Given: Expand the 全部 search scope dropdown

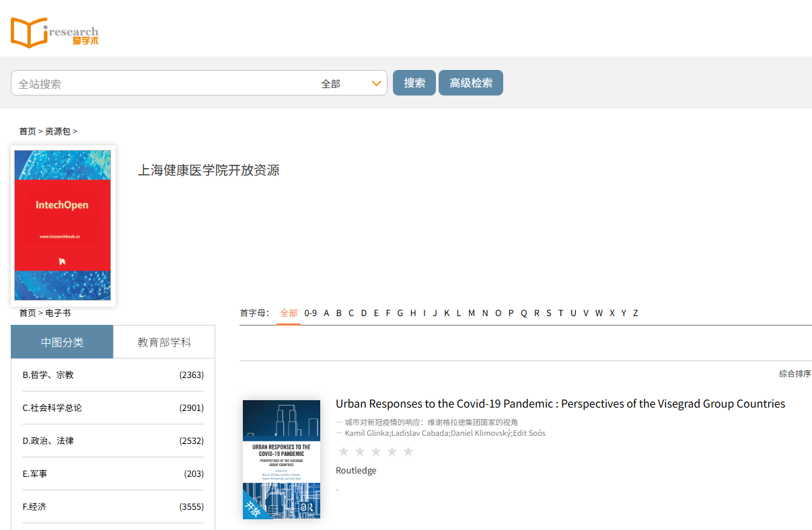Looking at the screenshot, I should [x=350, y=83].
